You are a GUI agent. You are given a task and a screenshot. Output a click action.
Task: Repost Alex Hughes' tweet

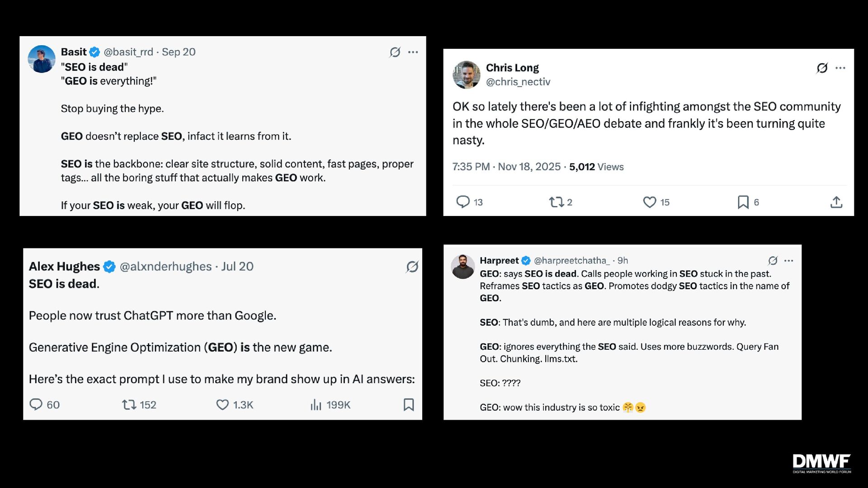click(129, 404)
